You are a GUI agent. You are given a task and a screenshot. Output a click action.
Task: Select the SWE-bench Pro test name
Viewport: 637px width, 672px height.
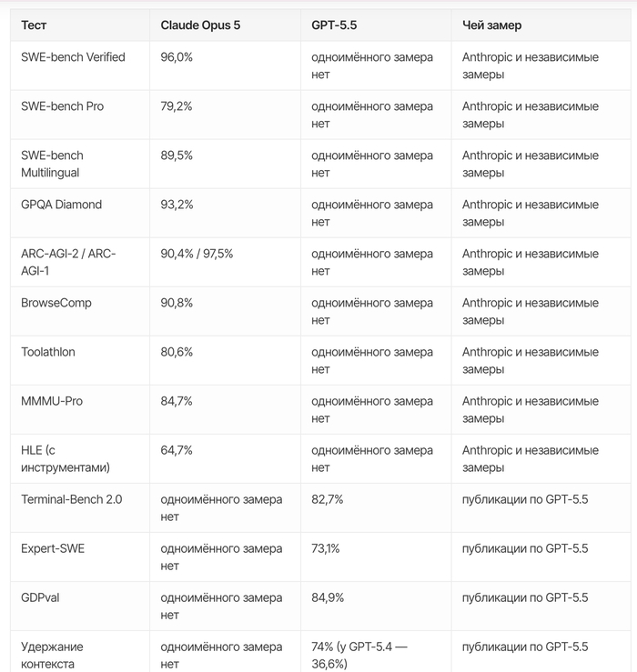pos(62,106)
